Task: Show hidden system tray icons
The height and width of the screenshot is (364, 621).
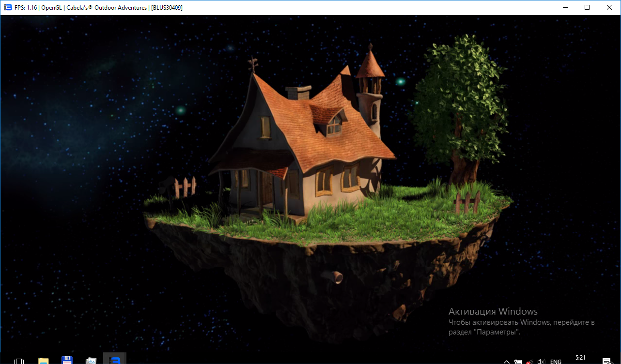Action: pos(507,361)
